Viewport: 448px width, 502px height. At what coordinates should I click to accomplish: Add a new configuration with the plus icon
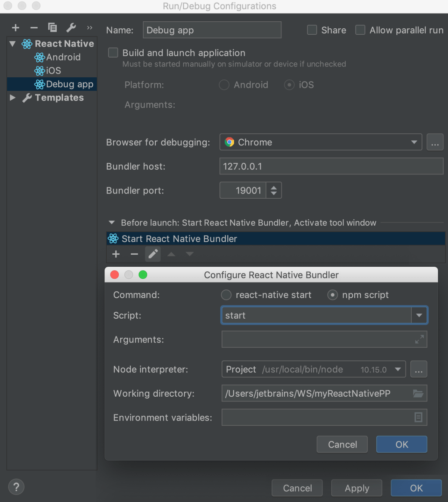pos(16,28)
